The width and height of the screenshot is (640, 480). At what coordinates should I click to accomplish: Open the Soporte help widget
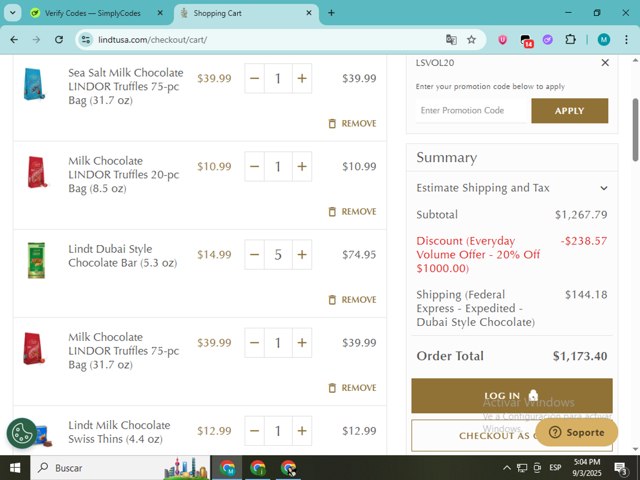pos(576,432)
